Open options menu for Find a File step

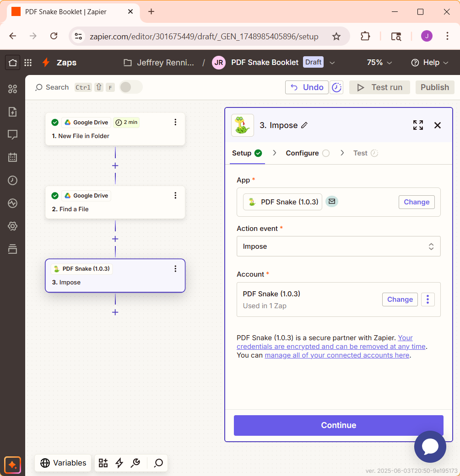point(175,195)
